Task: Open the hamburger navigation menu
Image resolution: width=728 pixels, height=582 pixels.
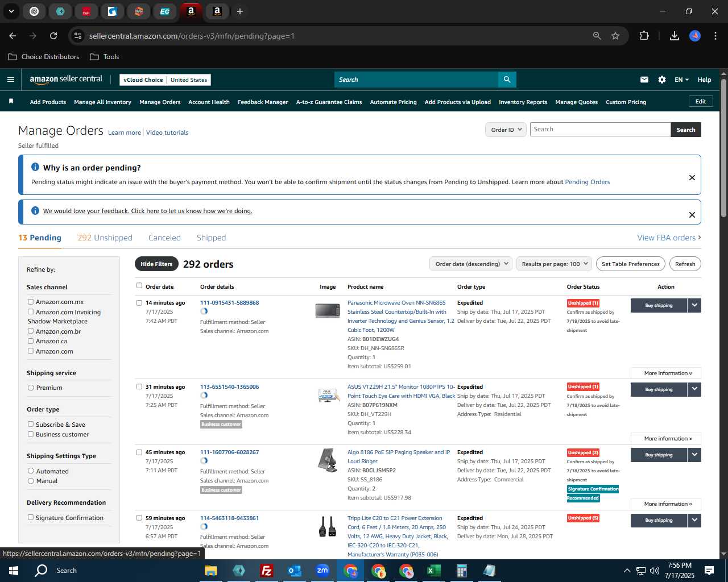Action: 11,80
